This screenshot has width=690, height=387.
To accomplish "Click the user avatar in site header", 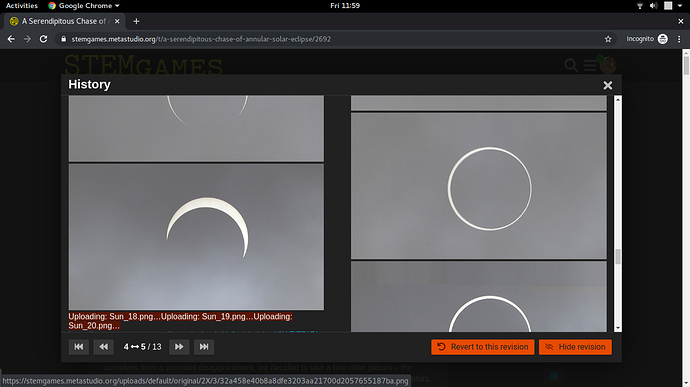I will [x=608, y=65].
